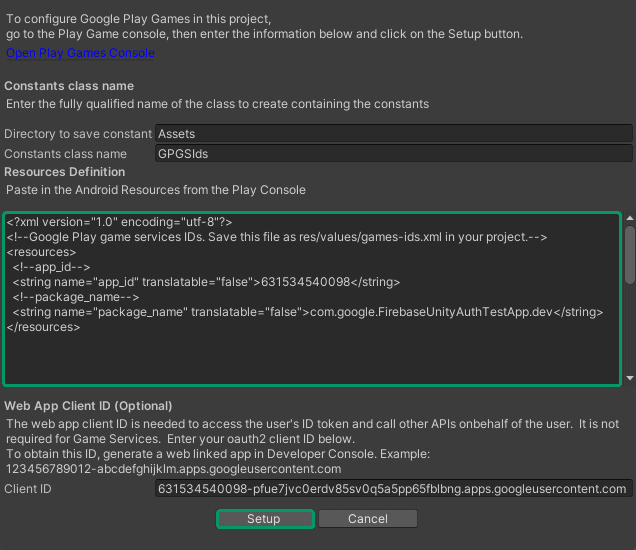Click the <!--package_name--> comment line
The height and width of the screenshot is (550, 636).
click(75, 297)
